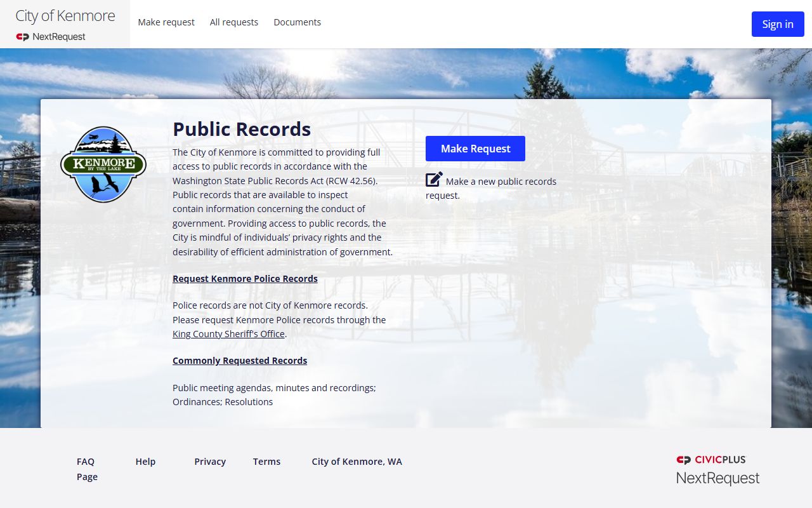
Task: Open the Documents nav item
Action: click(x=298, y=22)
